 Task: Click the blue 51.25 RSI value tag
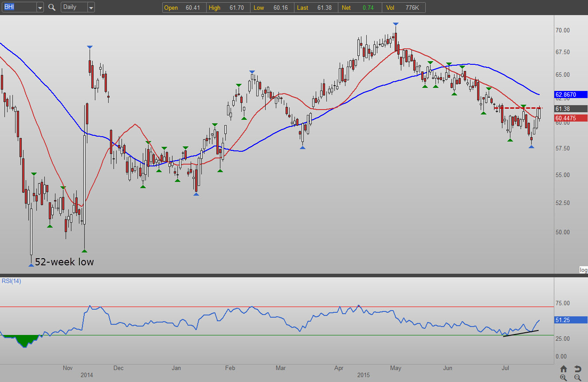pos(571,319)
